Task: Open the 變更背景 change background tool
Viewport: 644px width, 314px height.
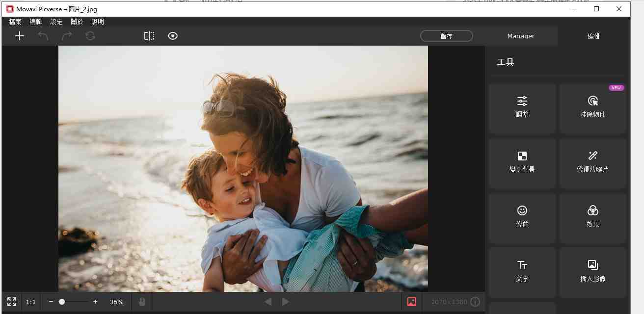Action: pos(522,163)
